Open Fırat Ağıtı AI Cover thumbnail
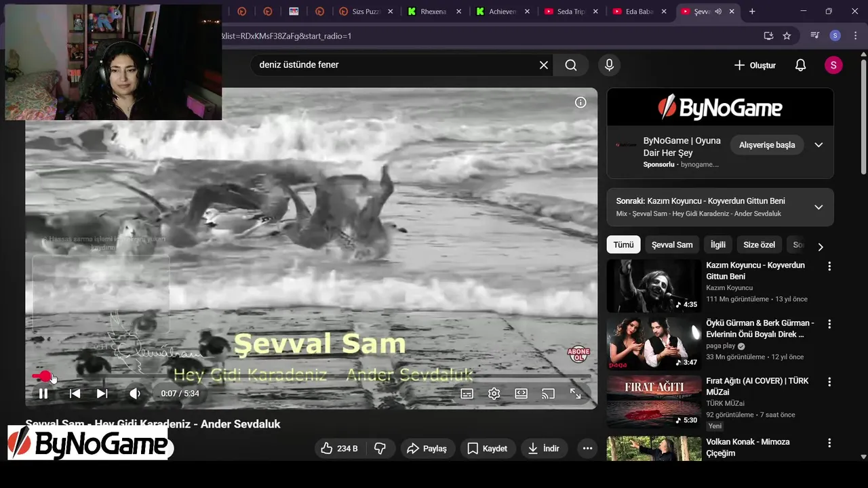Image resolution: width=868 pixels, height=488 pixels. [x=654, y=401]
